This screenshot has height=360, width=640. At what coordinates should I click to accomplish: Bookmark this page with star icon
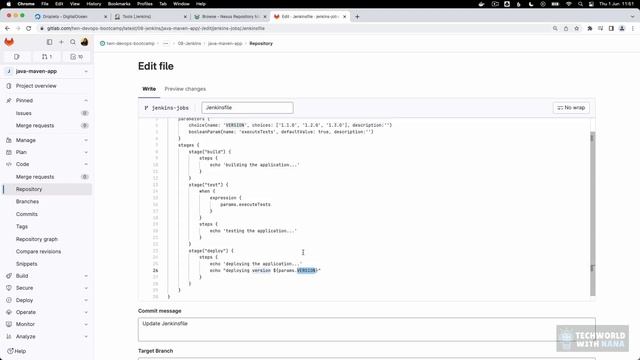tap(577, 28)
